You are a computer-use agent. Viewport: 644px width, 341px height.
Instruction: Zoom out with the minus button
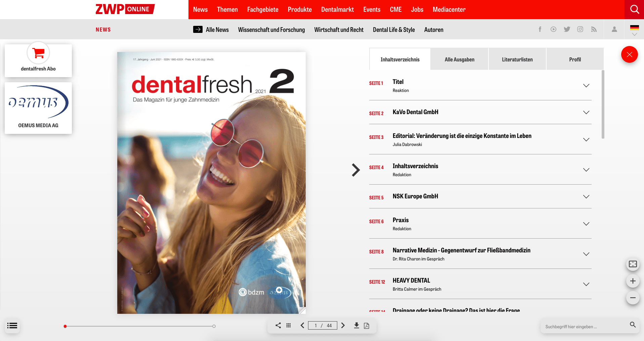point(633,298)
